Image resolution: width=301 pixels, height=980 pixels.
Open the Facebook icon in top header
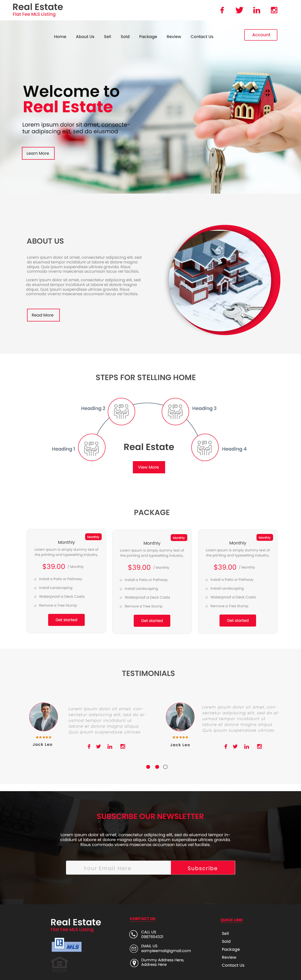[x=222, y=10]
